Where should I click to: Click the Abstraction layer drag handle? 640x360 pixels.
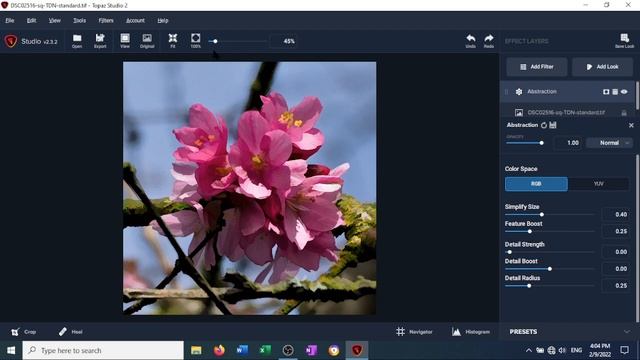tap(507, 92)
